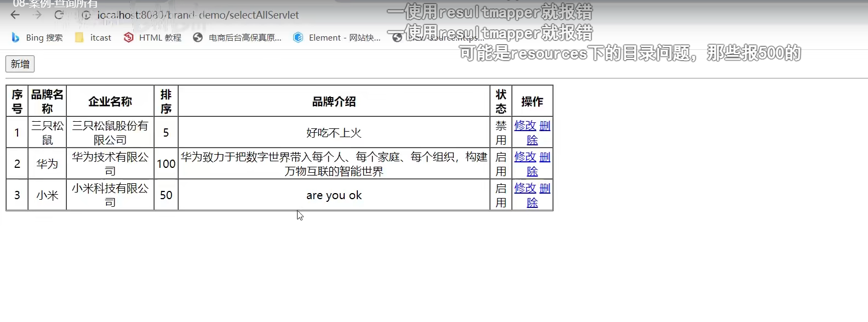The width and height of the screenshot is (868, 322).
Task: Click 修改 link for 三只松鼠 row
Action: click(525, 126)
